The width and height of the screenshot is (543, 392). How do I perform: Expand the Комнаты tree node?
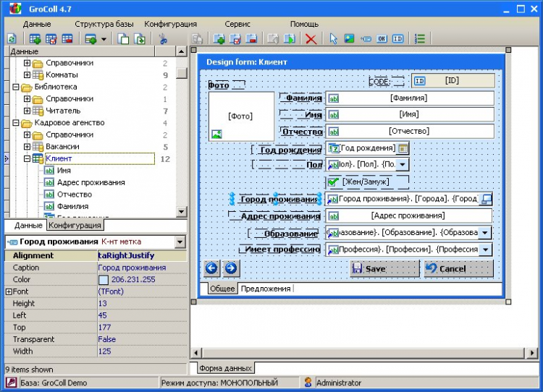(27, 74)
